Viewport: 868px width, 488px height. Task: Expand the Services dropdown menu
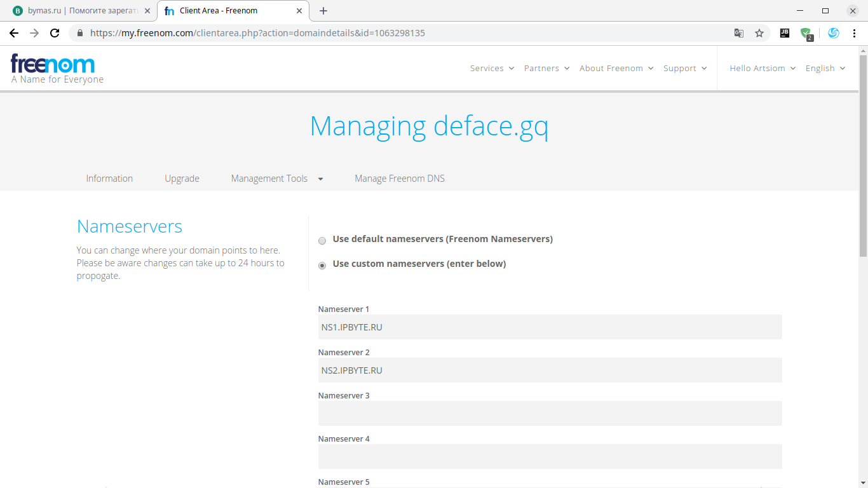pyautogui.click(x=492, y=69)
